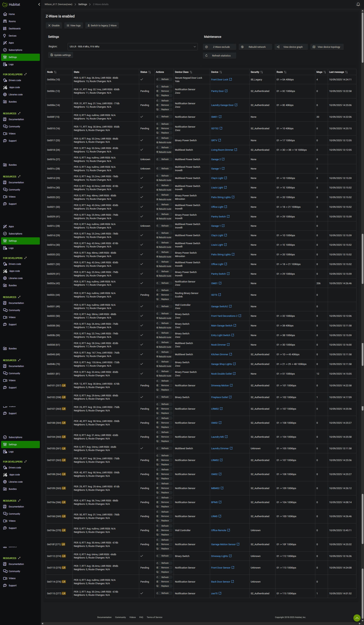Open Front Door Lock external link icon
Viewport: 364px width, 625px height.
231,79
